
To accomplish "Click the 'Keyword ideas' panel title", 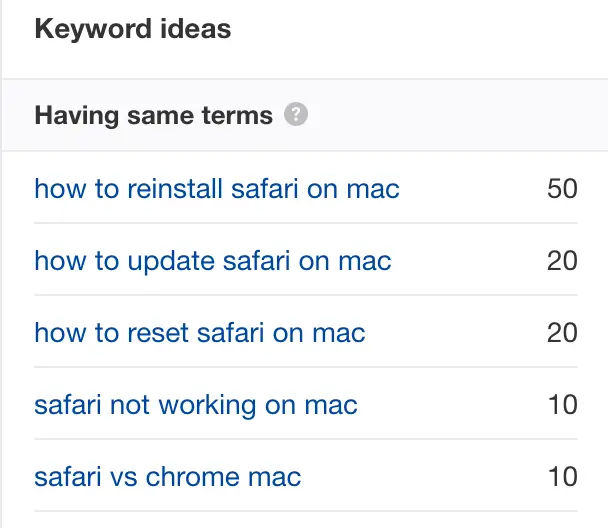I will 132,29.
